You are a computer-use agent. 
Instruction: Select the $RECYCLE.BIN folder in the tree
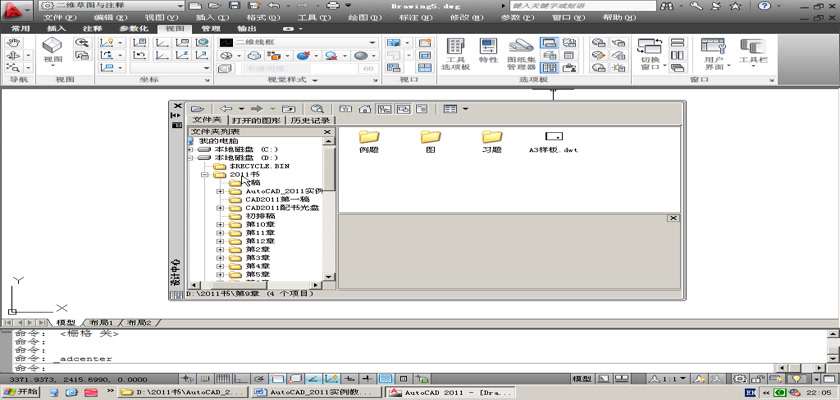259,166
